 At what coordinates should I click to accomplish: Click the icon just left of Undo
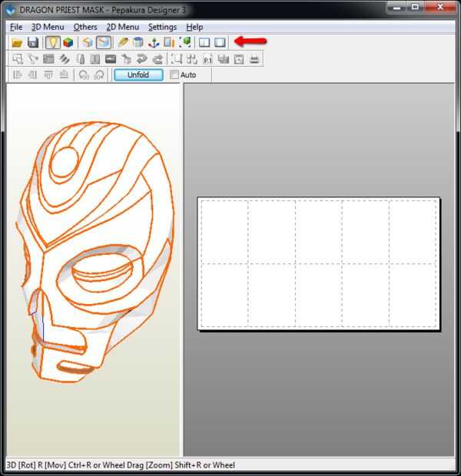tap(126, 59)
